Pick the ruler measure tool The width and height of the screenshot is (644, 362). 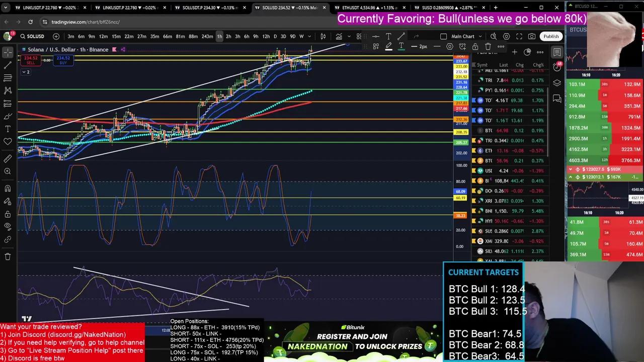[8, 159]
